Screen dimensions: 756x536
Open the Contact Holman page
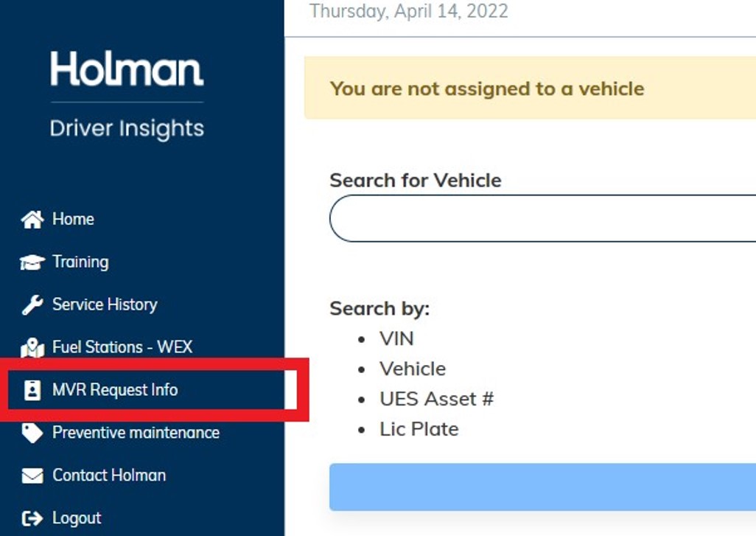pyautogui.click(x=108, y=475)
